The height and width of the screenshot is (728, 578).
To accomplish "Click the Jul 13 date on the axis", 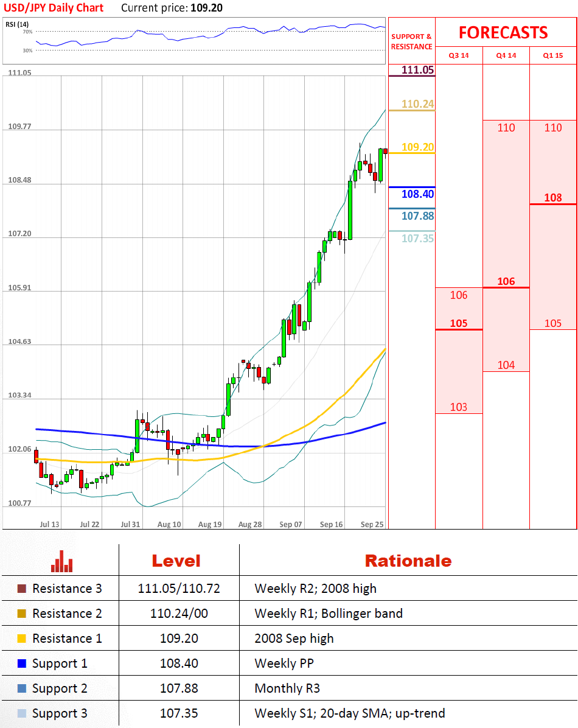I will coord(50,524).
